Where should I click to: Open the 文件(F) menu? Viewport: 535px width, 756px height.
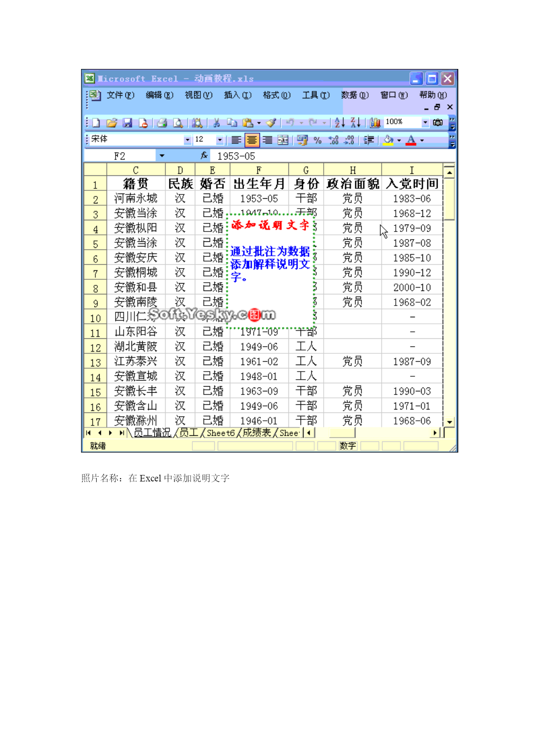(x=120, y=95)
